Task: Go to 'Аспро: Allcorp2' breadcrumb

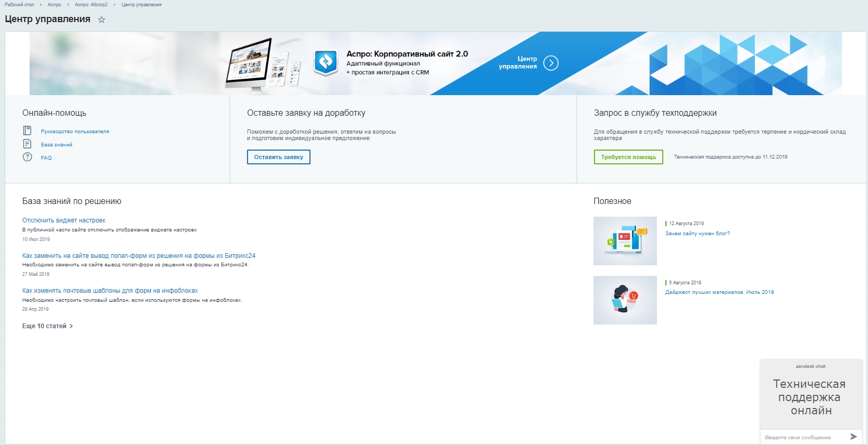Action: [x=91, y=5]
